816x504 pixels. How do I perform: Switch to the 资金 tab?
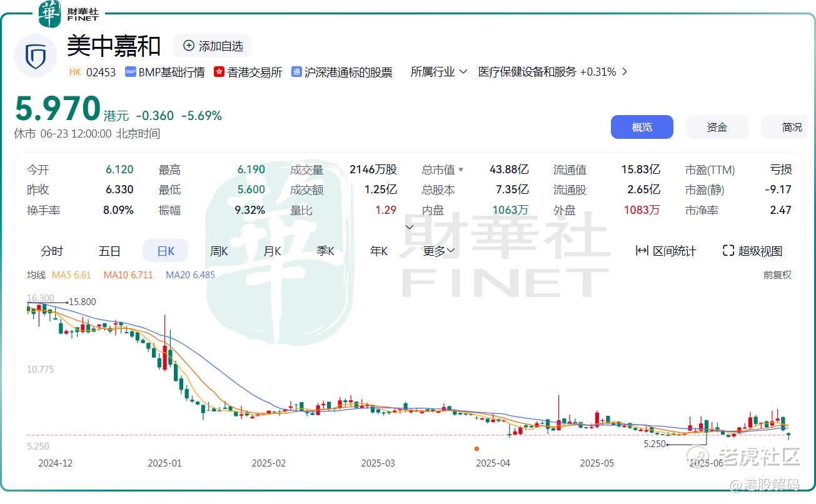(717, 127)
